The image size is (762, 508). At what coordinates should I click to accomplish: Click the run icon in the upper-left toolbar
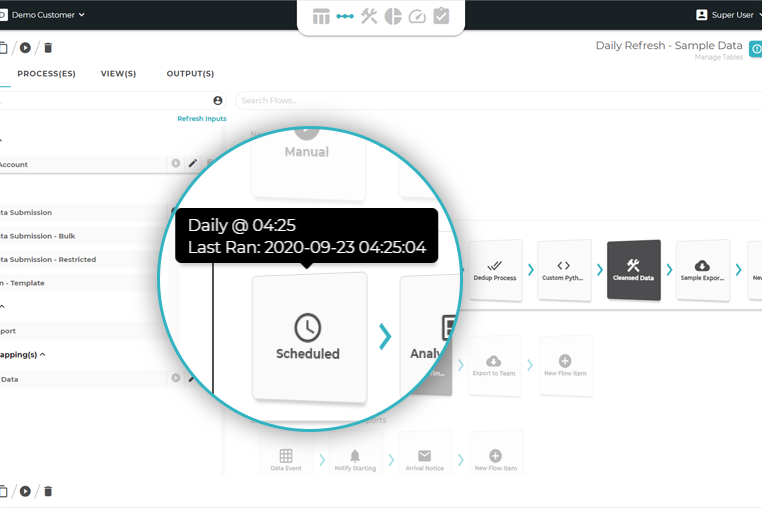point(25,47)
